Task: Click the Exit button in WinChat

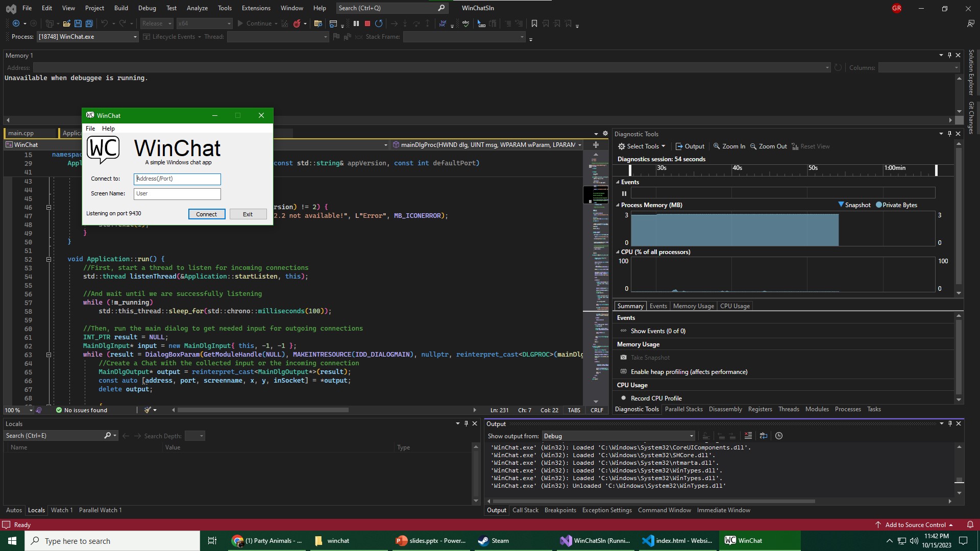Action: pyautogui.click(x=248, y=214)
